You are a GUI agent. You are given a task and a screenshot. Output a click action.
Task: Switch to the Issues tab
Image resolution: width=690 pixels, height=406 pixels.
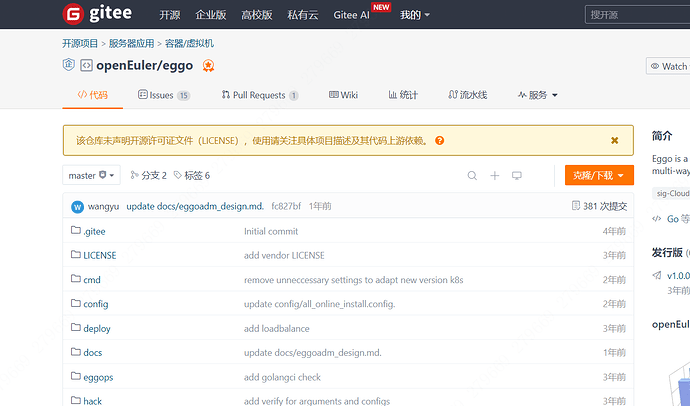164,95
